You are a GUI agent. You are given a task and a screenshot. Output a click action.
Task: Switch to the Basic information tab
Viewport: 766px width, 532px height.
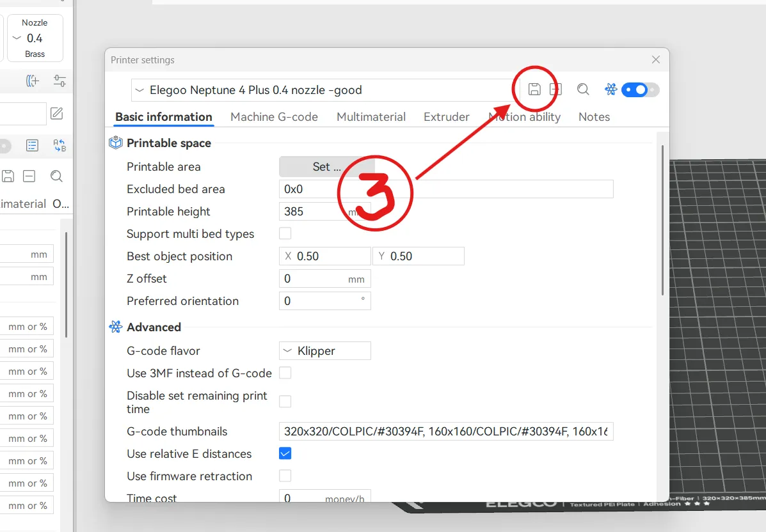coord(164,117)
